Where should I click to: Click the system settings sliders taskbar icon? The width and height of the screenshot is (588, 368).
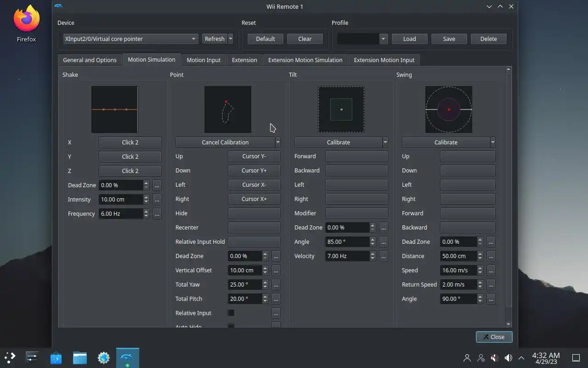tap(32, 357)
